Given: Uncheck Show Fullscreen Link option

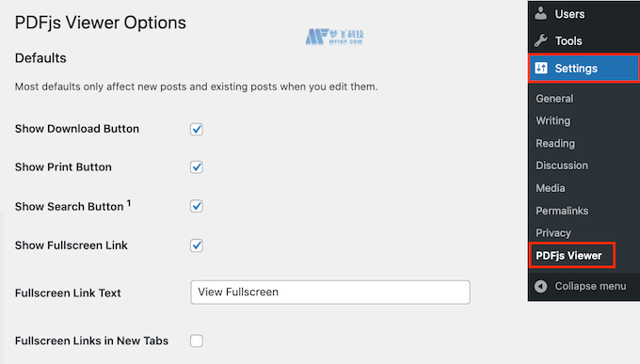Looking at the screenshot, I should (x=197, y=245).
